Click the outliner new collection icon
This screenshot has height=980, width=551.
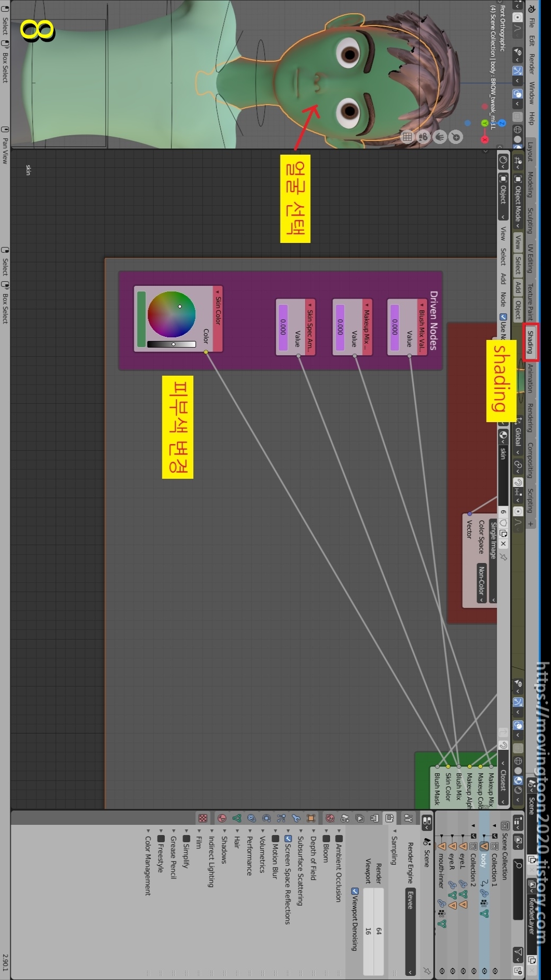pos(518,970)
